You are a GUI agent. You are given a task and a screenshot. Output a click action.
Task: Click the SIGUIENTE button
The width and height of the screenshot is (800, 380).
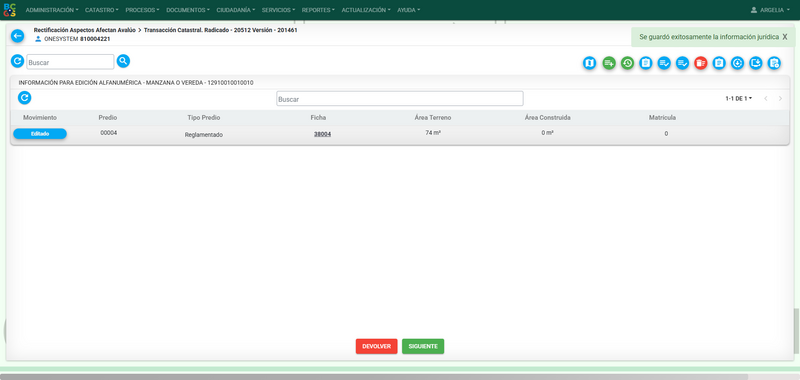pyautogui.click(x=423, y=346)
